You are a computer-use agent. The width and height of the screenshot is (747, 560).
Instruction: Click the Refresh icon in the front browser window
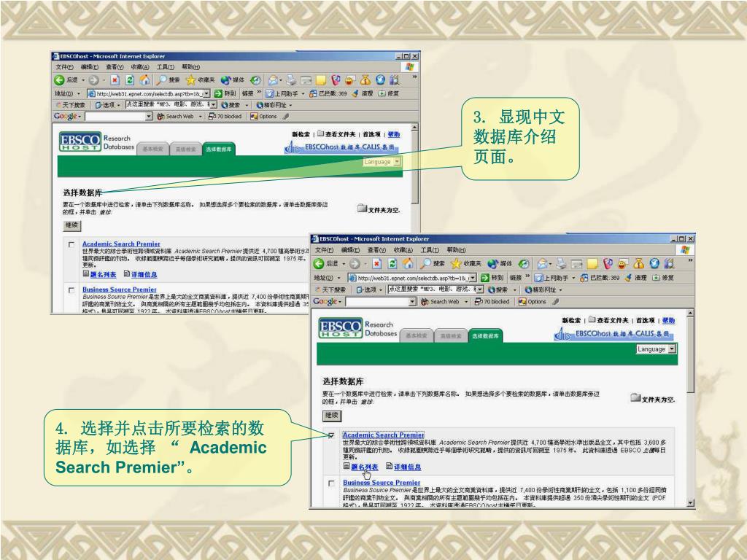392,264
